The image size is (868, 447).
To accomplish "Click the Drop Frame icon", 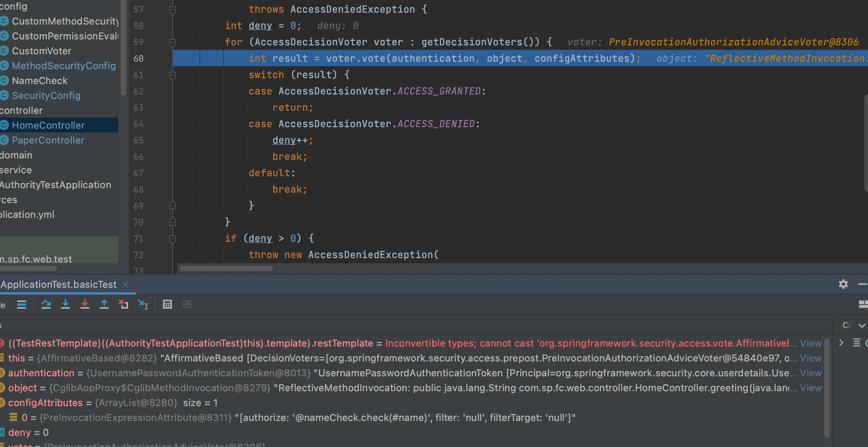I will [124, 305].
